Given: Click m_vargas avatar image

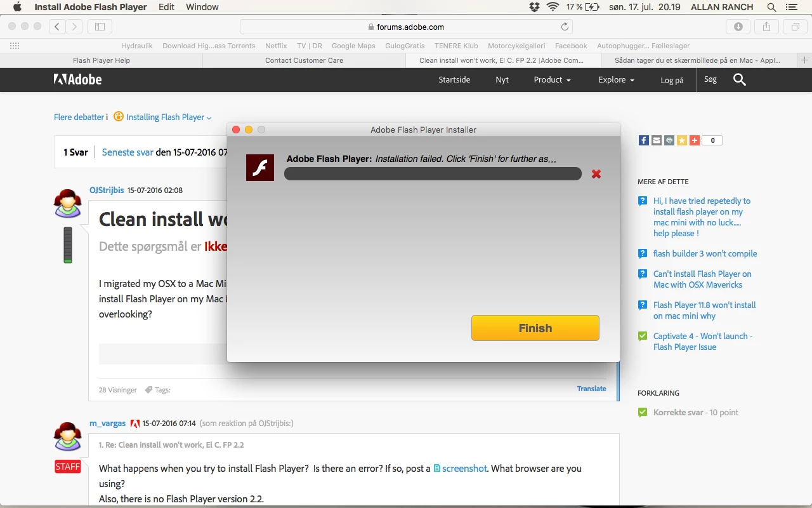Looking at the screenshot, I should [x=68, y=437].
